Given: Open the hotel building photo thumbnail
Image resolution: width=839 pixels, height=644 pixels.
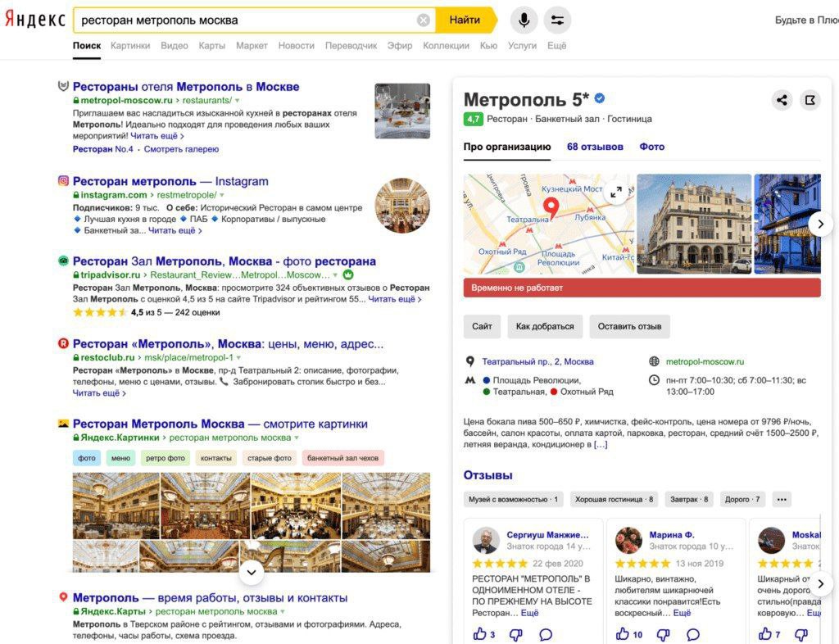Looking at the screenshot, I should (694, 224).
